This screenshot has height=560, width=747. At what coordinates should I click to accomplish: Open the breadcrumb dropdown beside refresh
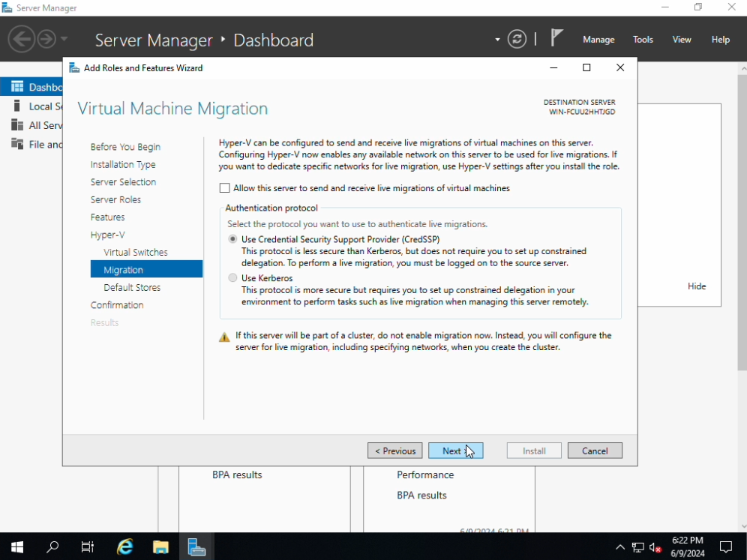497,40
